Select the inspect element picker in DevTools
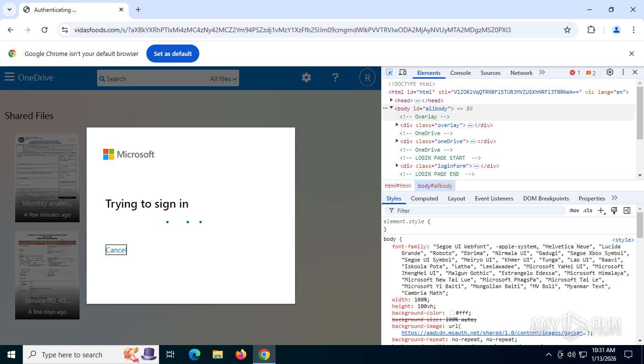Image resolution: width=644 pixels, height=364 pixels. [x=389, y=73]
